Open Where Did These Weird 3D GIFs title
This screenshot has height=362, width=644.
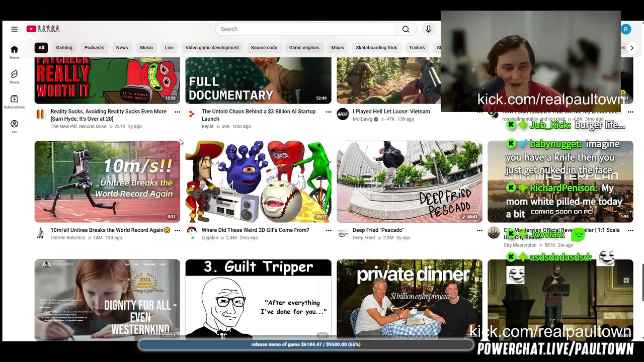(255, 230)
